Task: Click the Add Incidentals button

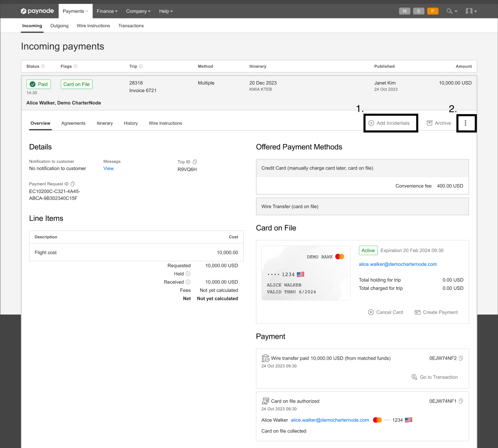Action: coord(389,123)
